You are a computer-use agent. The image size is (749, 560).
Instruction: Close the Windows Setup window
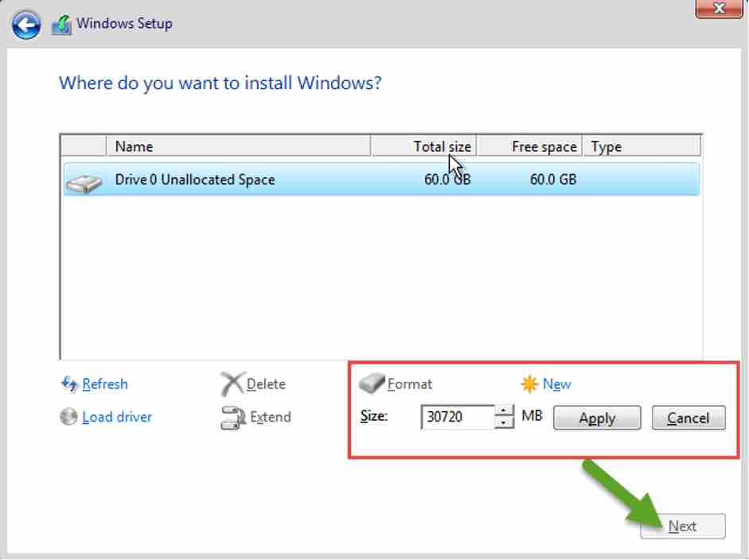click(x=720, y=9)
